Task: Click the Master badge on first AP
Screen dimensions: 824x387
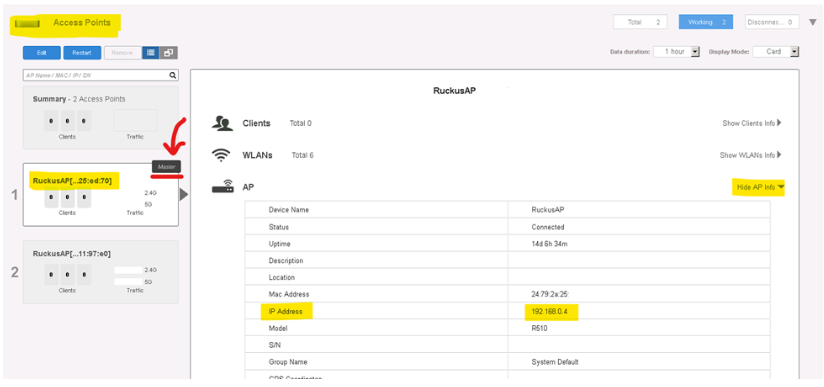Action: [x=167, y=166]
